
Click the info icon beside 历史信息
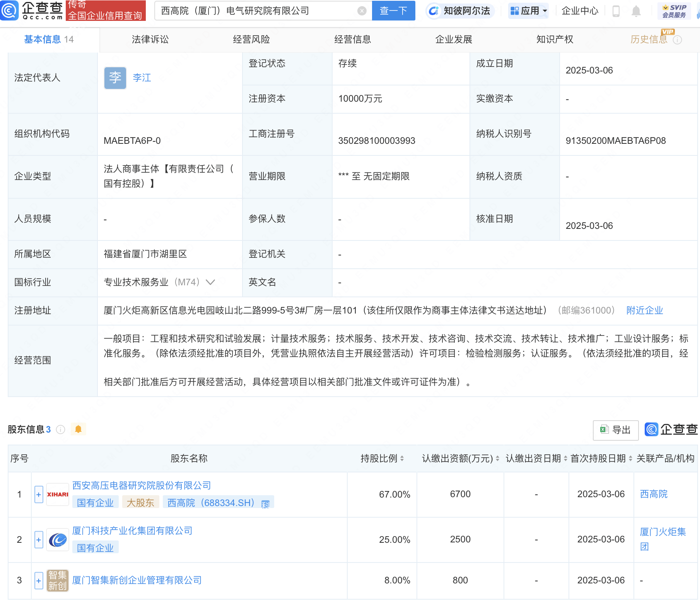pos(678,40)
